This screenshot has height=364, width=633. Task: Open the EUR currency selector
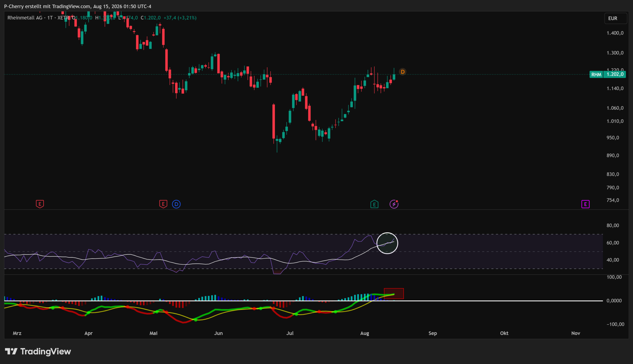615,18
